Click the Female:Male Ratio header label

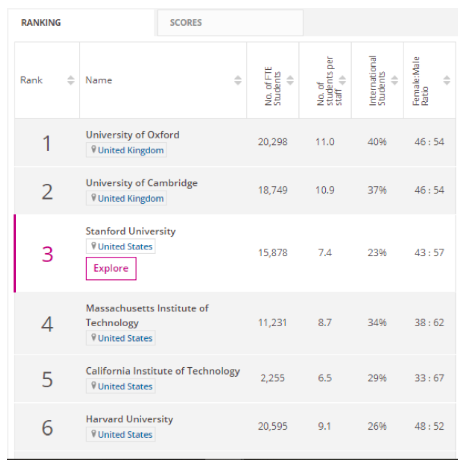(420, 81)
